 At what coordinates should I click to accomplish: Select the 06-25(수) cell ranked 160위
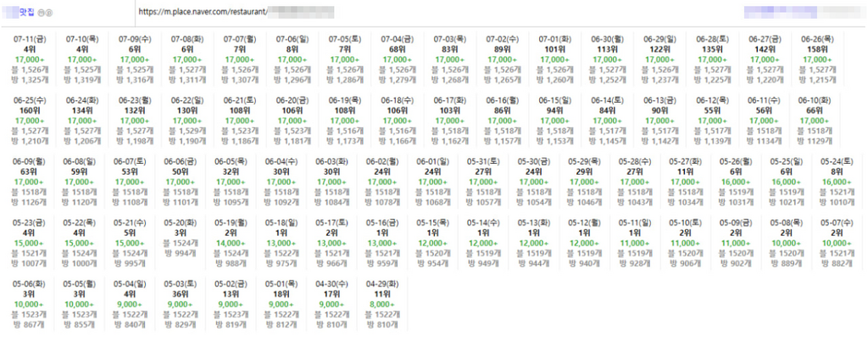[x=28, y=121]
